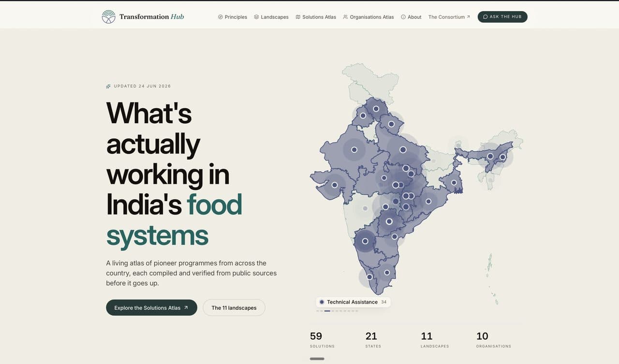Open The 11 landscapes button
The width and height of the screenshot is (619, 364).
tap(234, 308)
